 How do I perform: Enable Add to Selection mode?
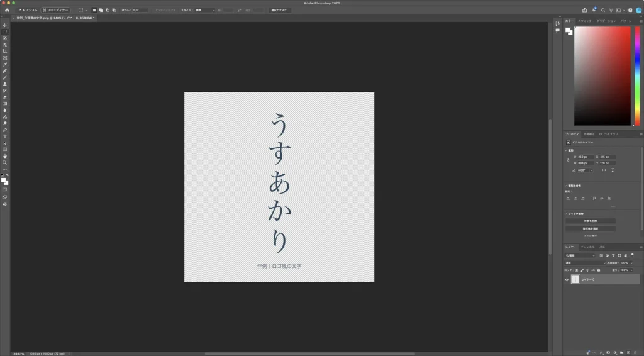point(101,10)
